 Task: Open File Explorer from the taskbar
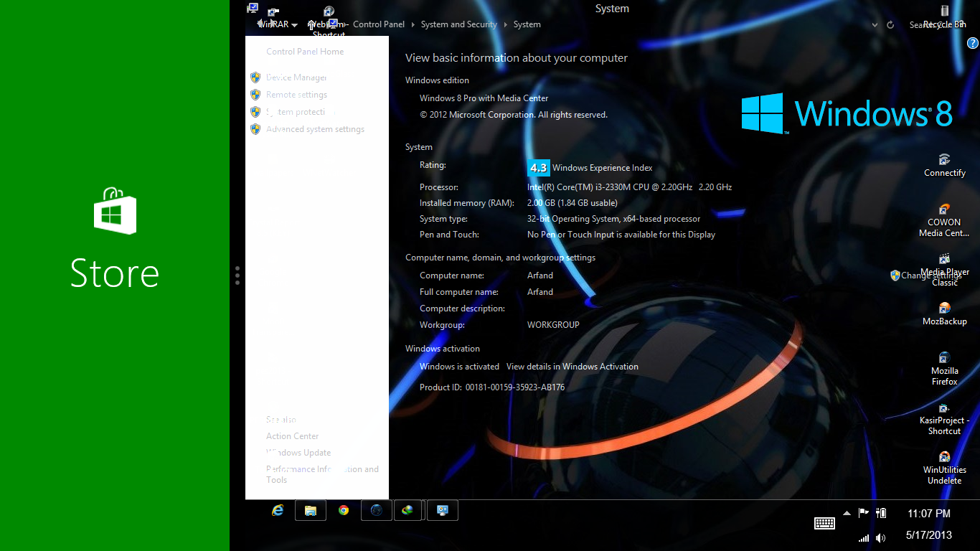[310, 510]
